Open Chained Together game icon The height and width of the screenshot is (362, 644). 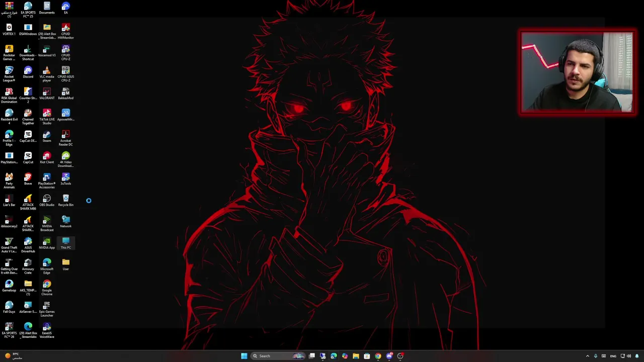28,117
